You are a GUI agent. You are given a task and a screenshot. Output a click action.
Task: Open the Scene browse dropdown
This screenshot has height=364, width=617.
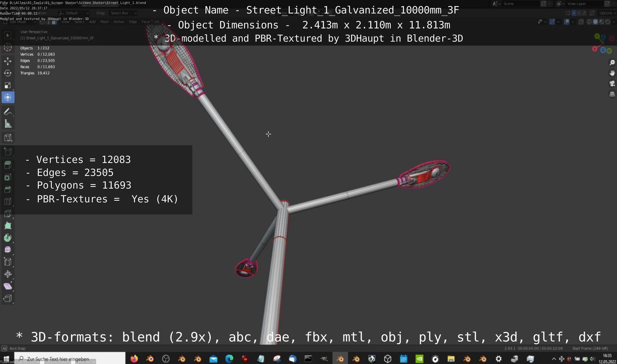tap(496, 4)
